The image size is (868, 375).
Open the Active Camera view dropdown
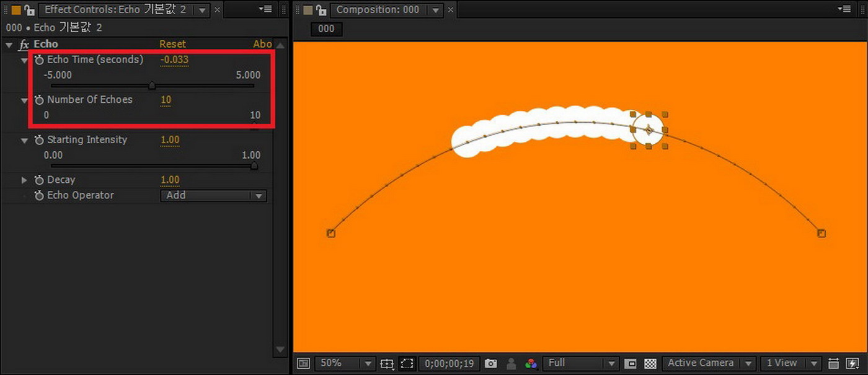coord(709,363)
